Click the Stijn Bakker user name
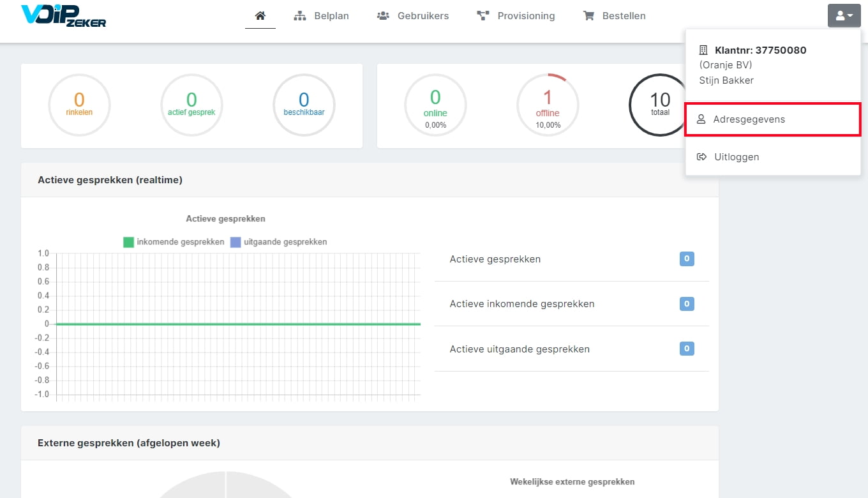 (x=726, y=80)
